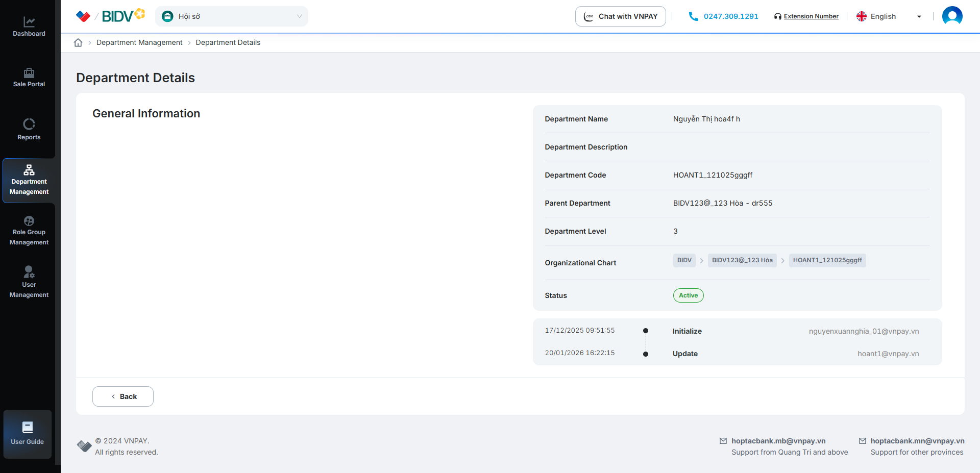Open the Reports sidebar item

29,130
